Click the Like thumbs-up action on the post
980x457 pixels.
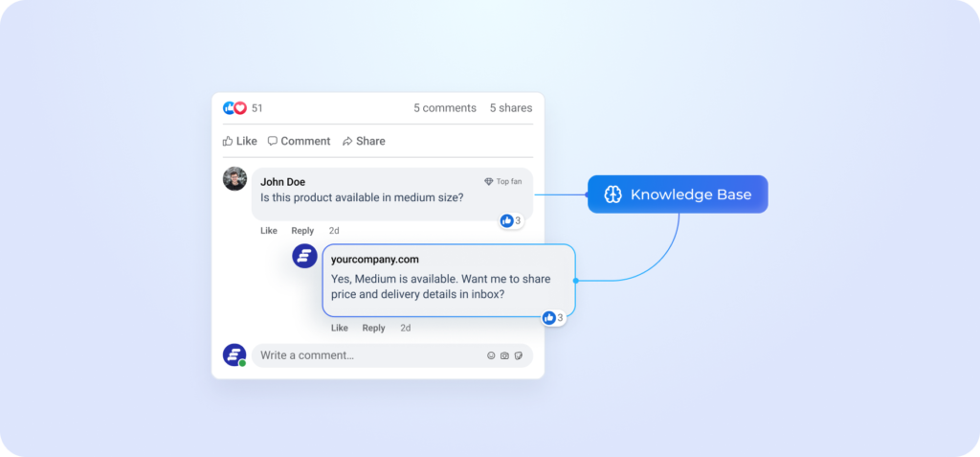240,141
